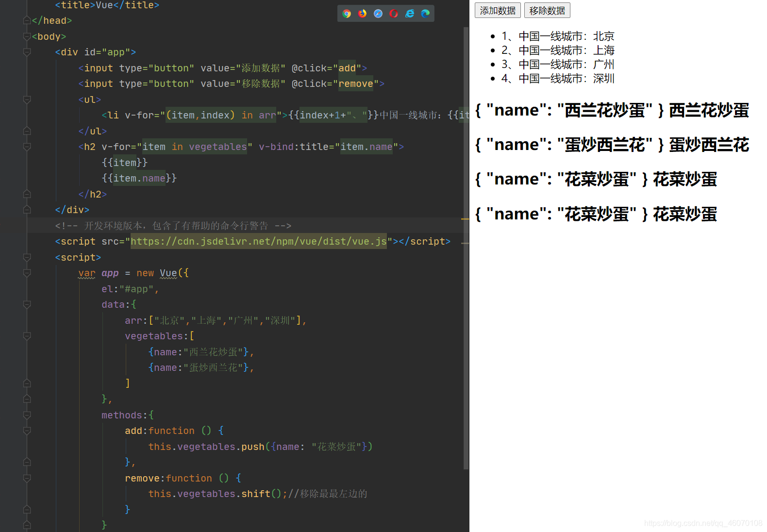The width and height of the screenshot is (767, 532).
Task: Open the page preview in Chrome
Action: point(347,14)
